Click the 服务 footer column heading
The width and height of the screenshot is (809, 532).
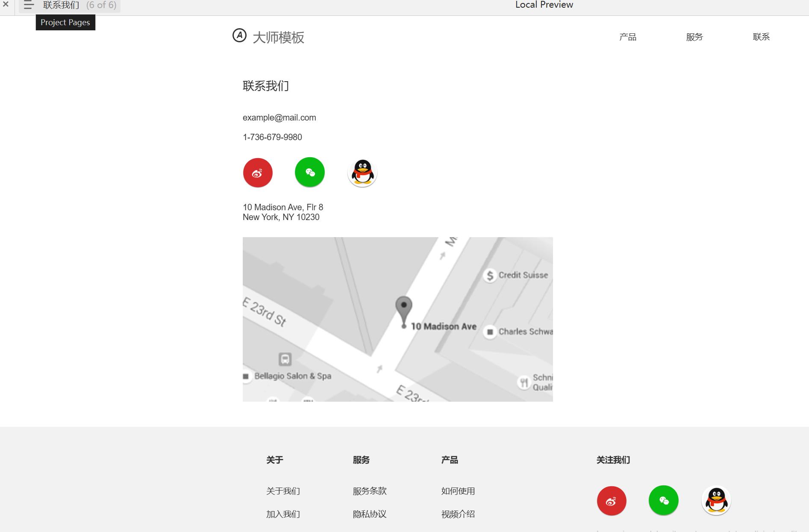coord(361,460)
